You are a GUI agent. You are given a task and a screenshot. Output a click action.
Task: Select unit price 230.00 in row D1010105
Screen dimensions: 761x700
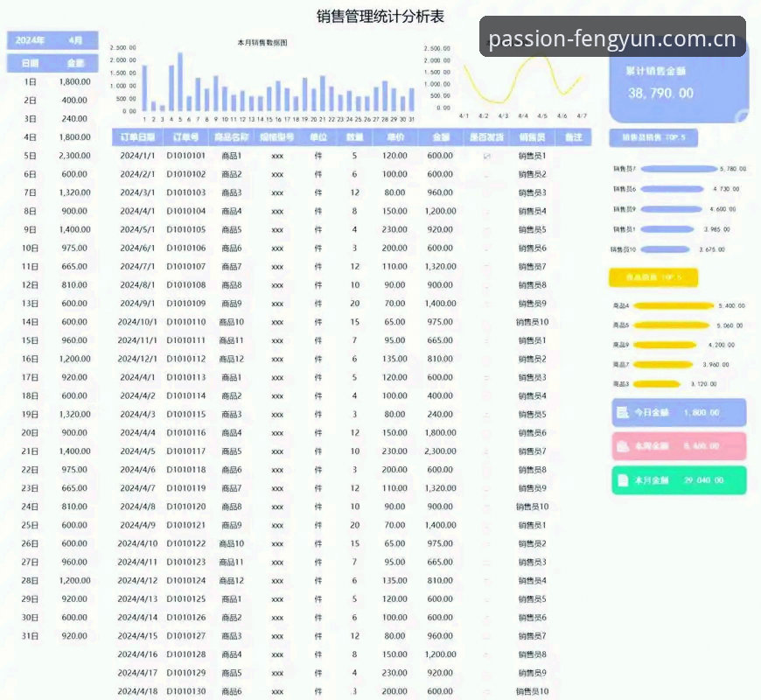pyautogui.click(x=394, y=229)
